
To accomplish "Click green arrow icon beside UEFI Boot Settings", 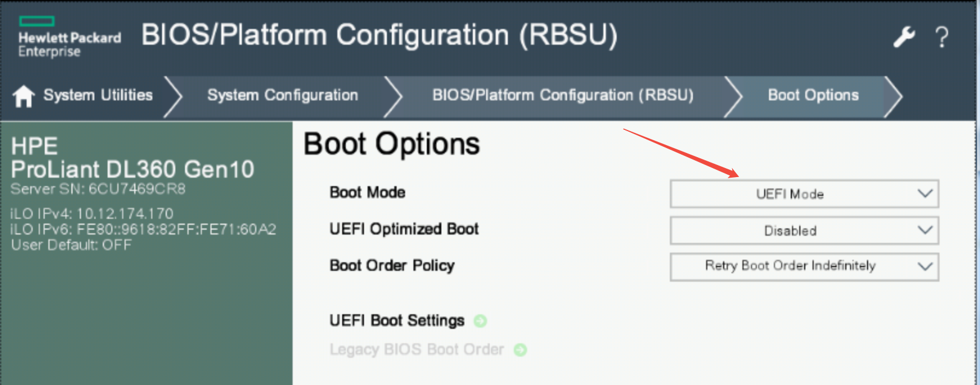I will [x=481, y=321].
